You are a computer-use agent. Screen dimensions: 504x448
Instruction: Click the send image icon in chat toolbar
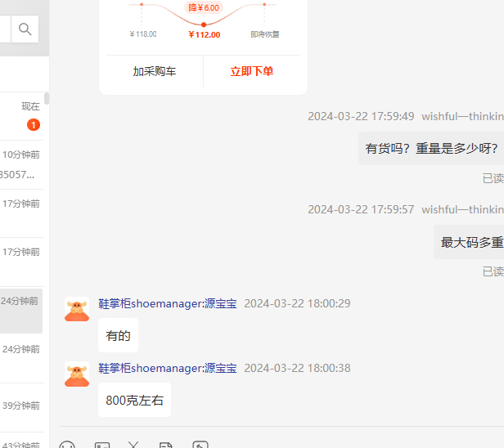(x=102, y=445)
